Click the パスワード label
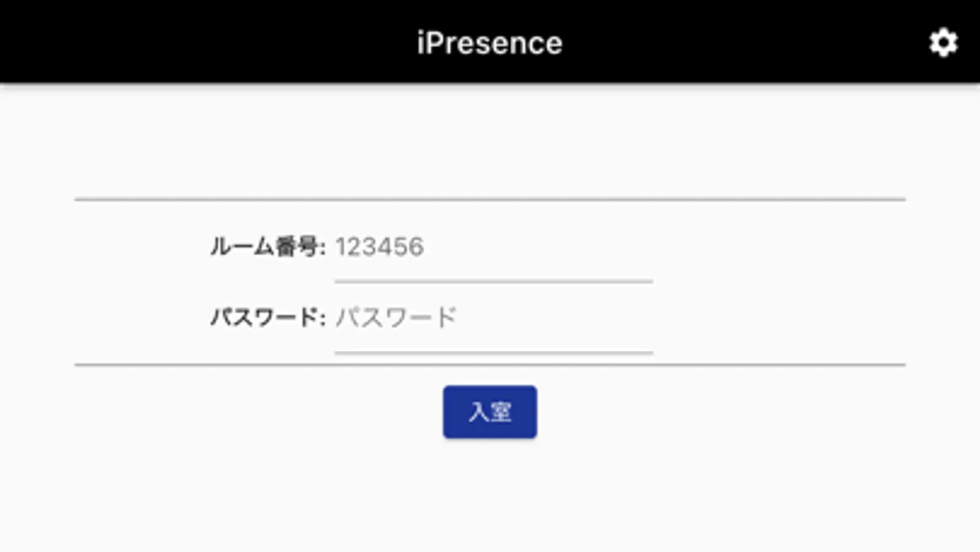 coord(267,318)
